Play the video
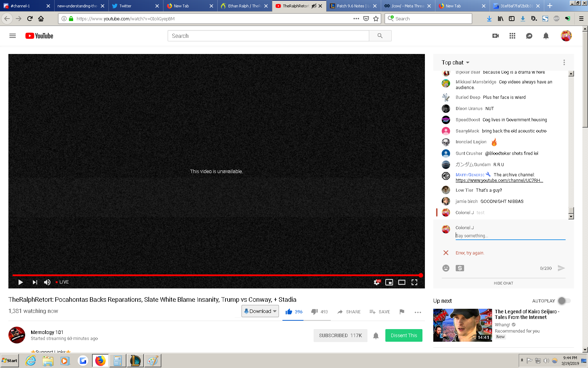The width and height of the screenshot is (588, 368). click(x=20, y=282)
